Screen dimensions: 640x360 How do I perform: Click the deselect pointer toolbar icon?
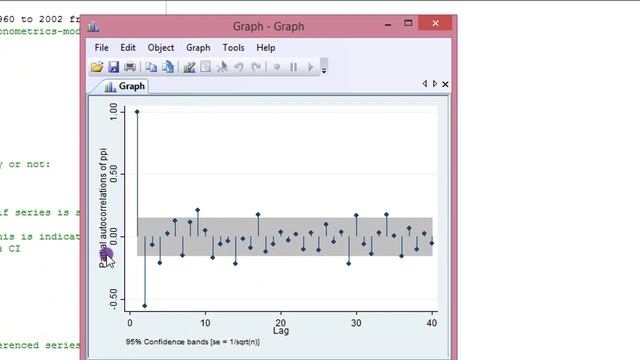point(222,67)
